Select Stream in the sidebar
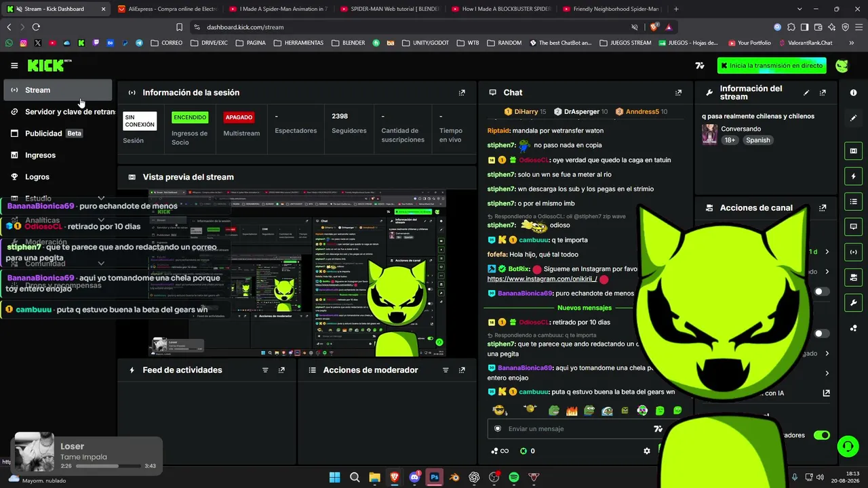This screenshot has height=488, width=868. [58, 90]
